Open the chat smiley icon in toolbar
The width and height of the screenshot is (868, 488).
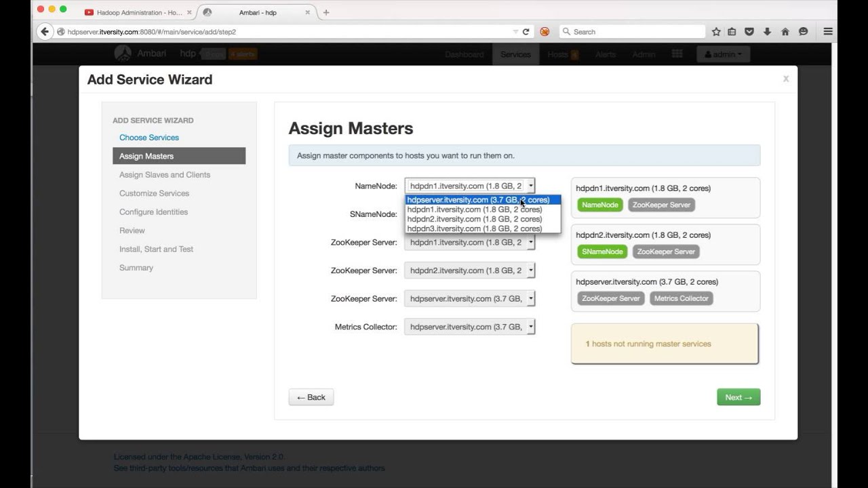pos(804,31)
